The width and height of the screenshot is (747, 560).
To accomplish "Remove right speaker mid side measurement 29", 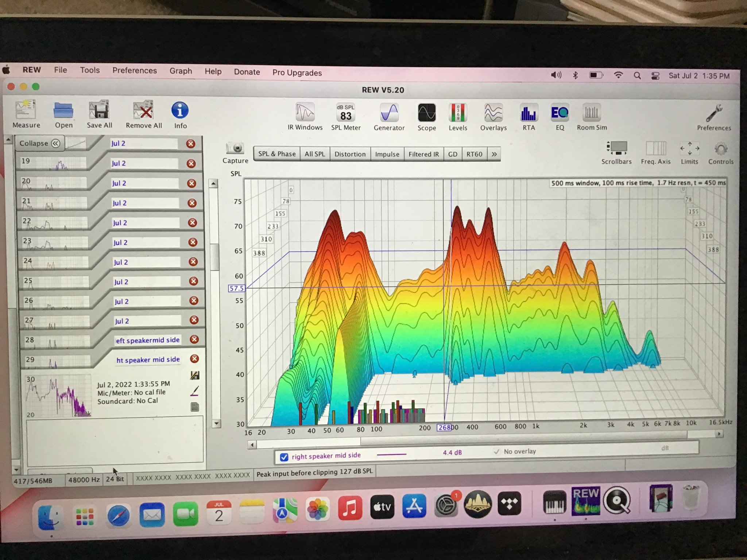I will [195, 359].
